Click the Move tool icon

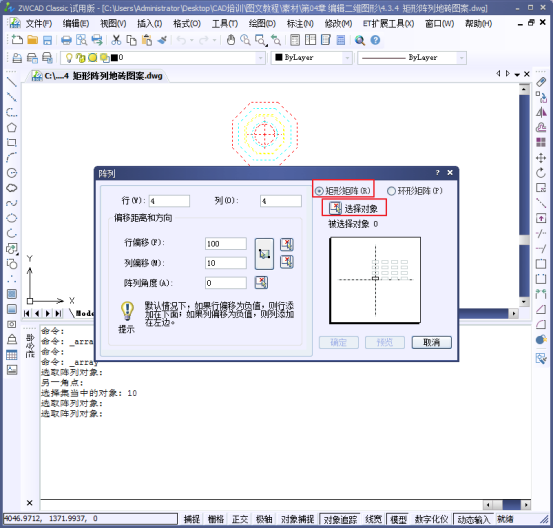[541, 158]
